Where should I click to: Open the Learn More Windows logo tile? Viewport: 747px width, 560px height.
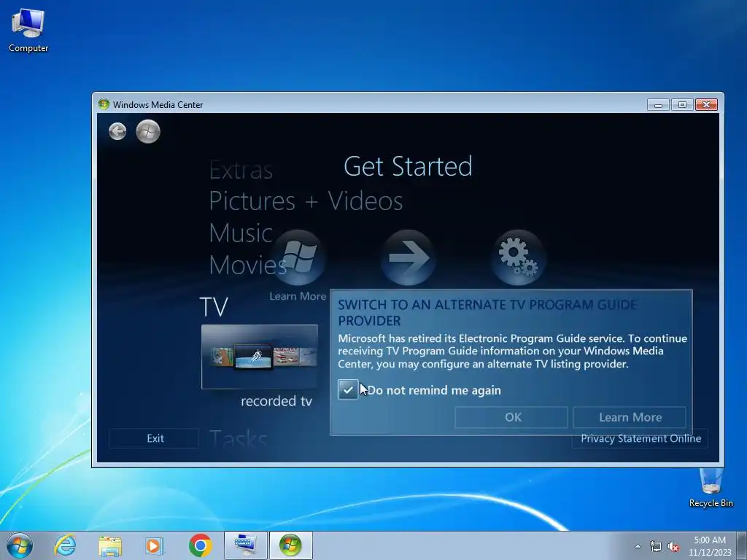(x=298, y=257)
